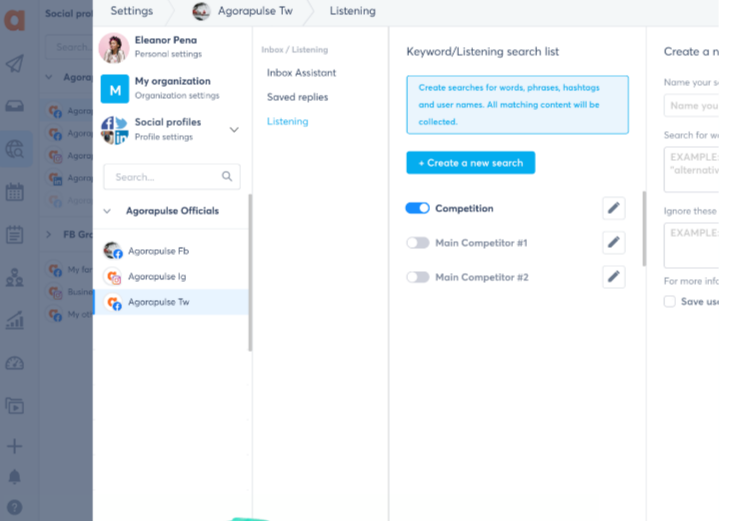The image size is (750, 521).
Task: Click the search list scrollbar
Action: click(x=644, y=229)
